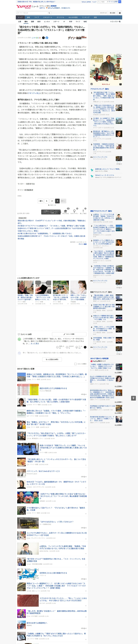
Task: Open the ランキング tab
Action: [86, 17]
